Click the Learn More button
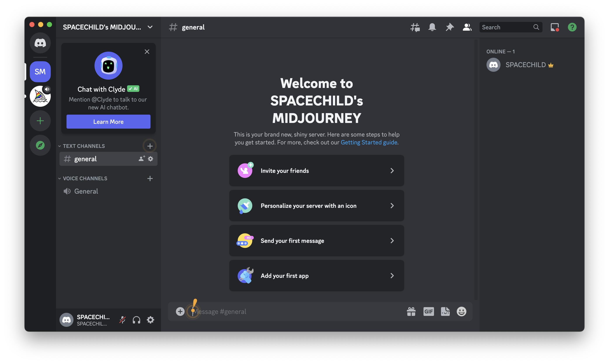This screenshot has height=364, width=609. (x=108, y=122)
